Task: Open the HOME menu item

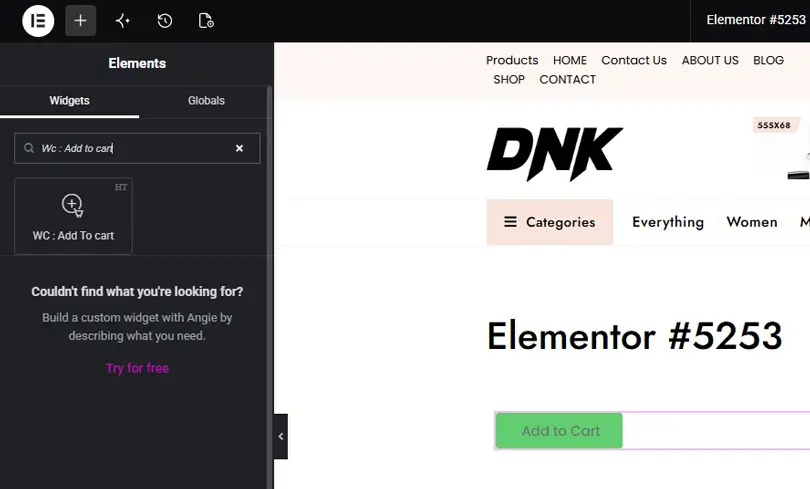Action: pyautogui.click(x=570, y=60)
